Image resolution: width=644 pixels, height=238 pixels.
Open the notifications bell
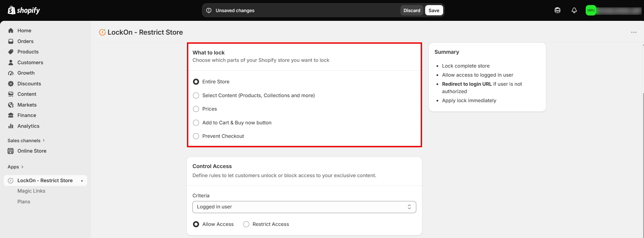click(574, 10)
